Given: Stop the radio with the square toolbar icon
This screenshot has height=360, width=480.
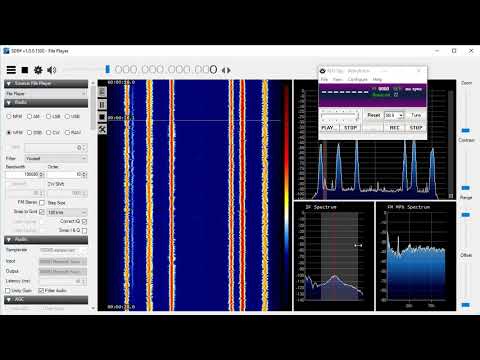Looking at the screenshot, I should click(x=25, y=70).
